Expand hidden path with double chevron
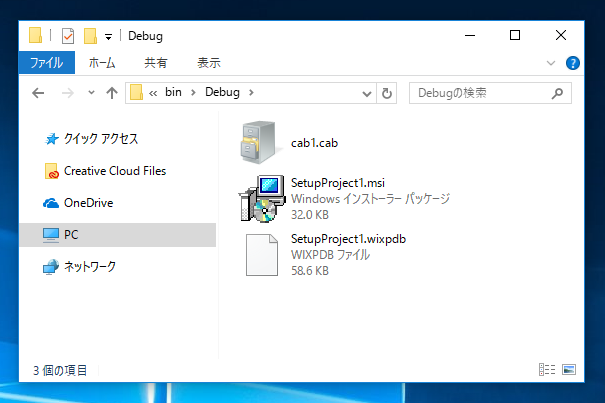This screenshot has height=403, width=605. [153, 93]
